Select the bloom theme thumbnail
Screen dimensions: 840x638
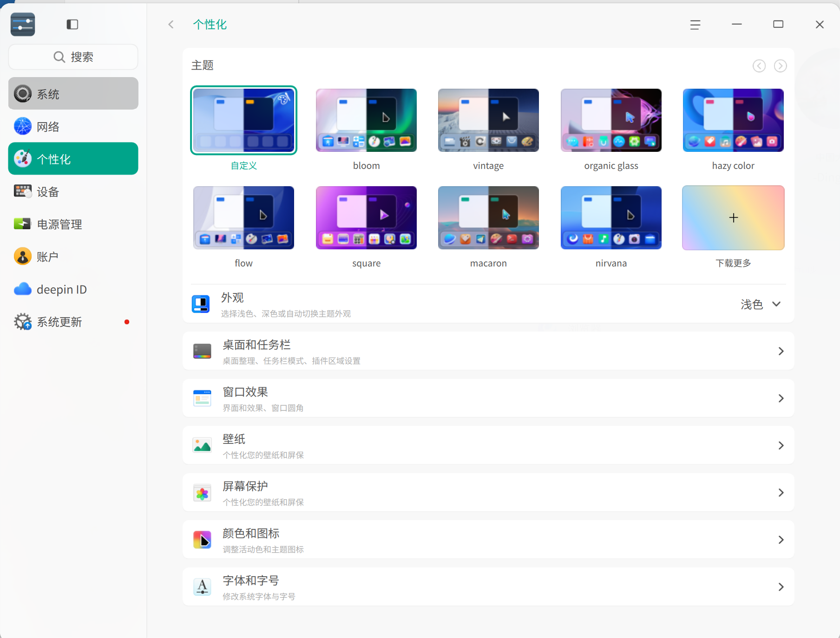366,120
